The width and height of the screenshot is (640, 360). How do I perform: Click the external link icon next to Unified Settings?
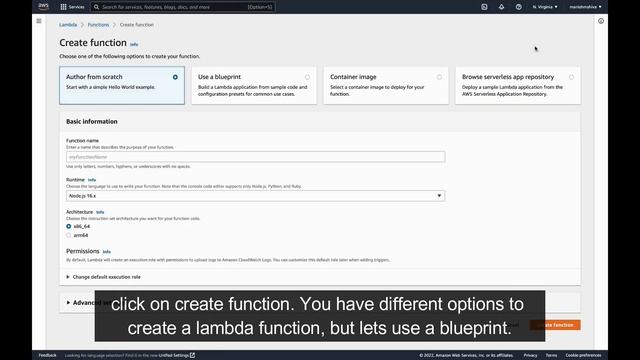click(192, 355)
